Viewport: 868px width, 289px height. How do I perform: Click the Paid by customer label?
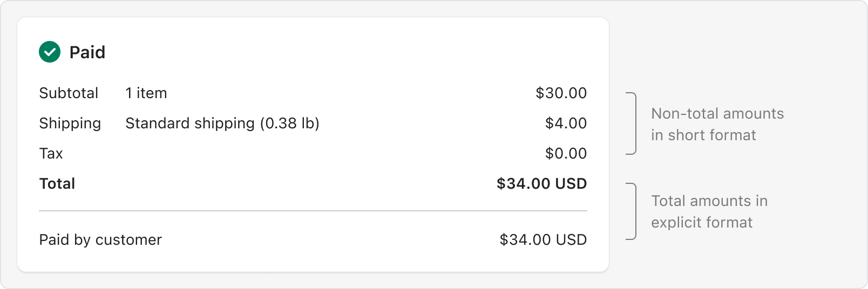click(x=100, y=240)
